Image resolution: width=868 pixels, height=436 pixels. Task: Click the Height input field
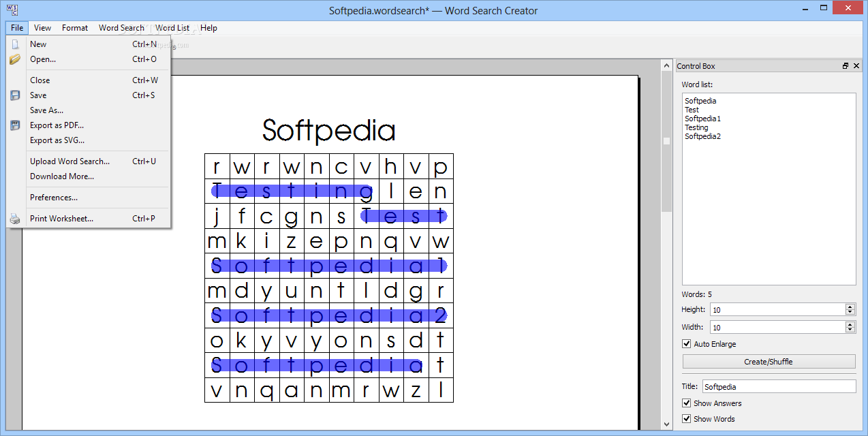tap(777, 309)
